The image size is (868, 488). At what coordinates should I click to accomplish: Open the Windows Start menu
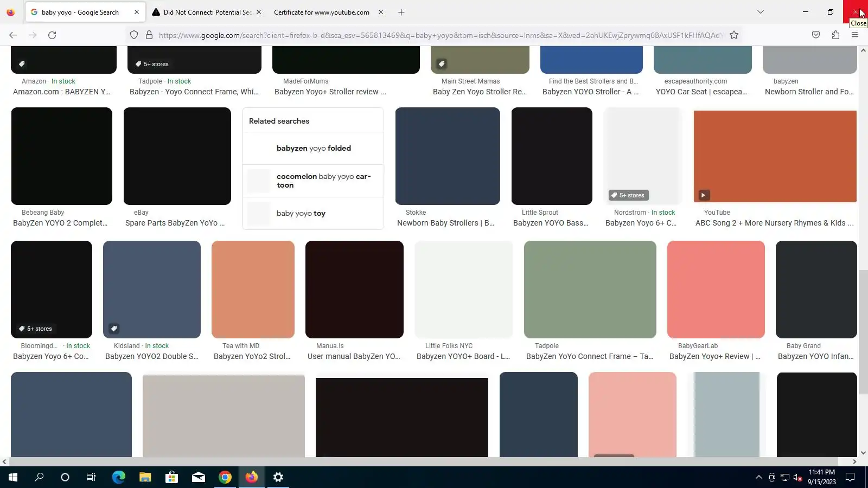13,477
